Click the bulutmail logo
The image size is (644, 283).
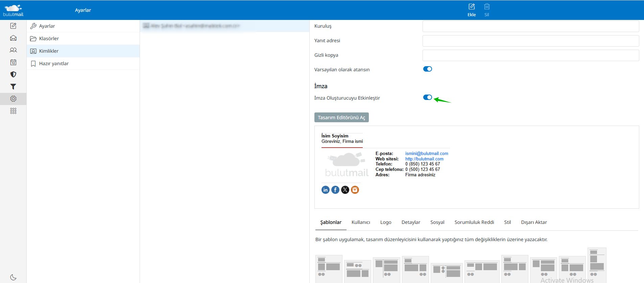coord(13,10)
